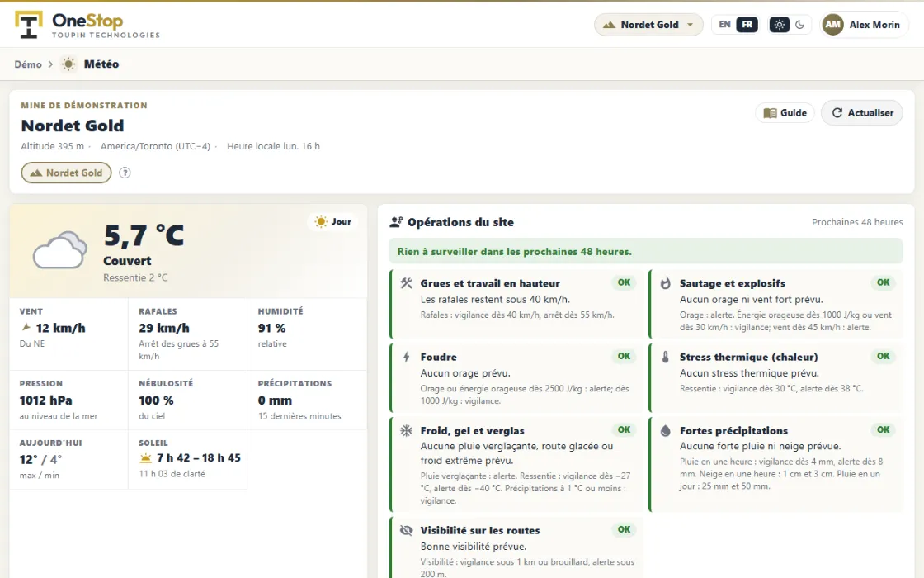
Task: Click the 'Sautage et explosifs' card title
Action: pos(733,283)
